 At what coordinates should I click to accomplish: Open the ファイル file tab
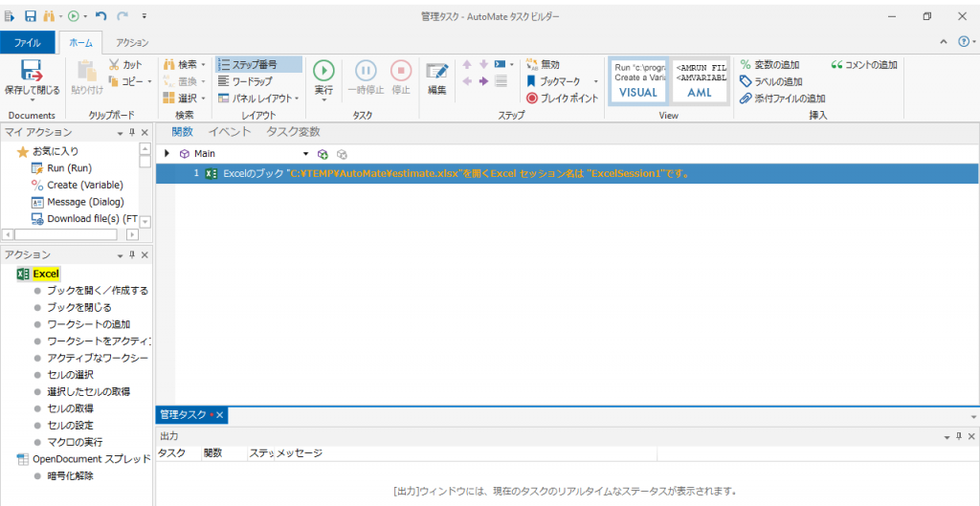(x=28, y=42)
